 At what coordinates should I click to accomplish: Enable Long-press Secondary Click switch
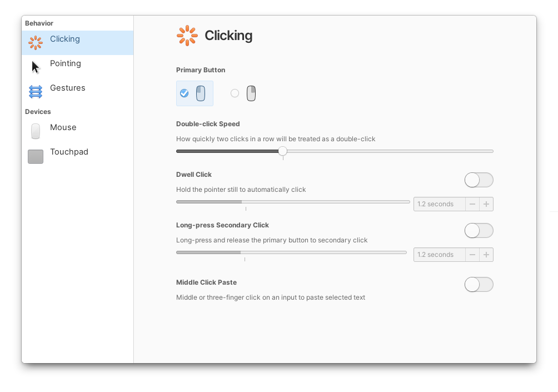point(479,230)
